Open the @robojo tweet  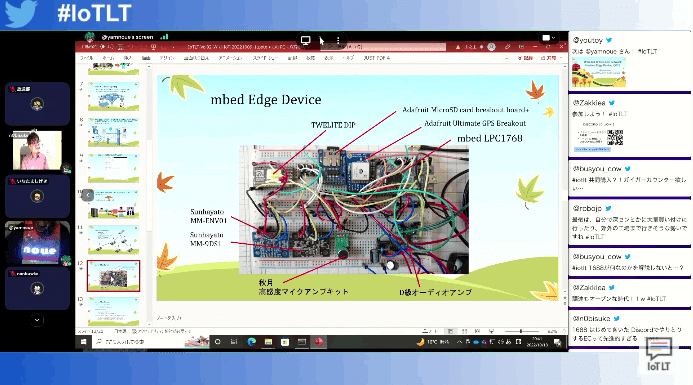click(629, 222)
